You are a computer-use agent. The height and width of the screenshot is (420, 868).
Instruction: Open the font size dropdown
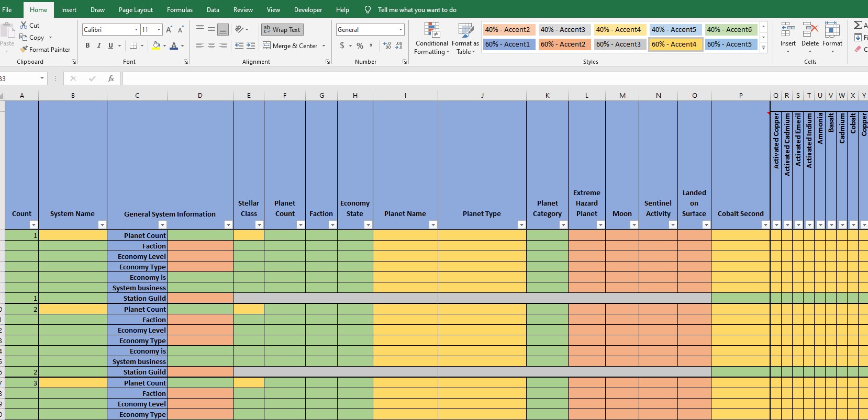pyautogui.click(x=159, y=30)
